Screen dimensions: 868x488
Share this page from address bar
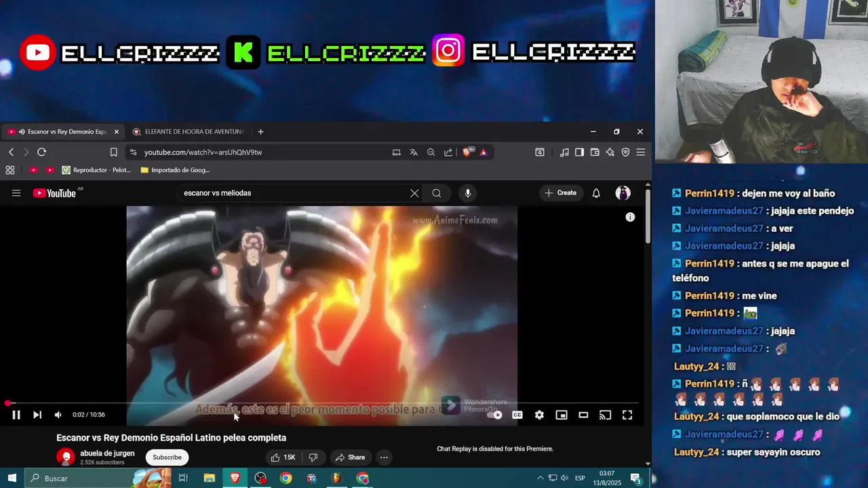[x=448, y=152]
